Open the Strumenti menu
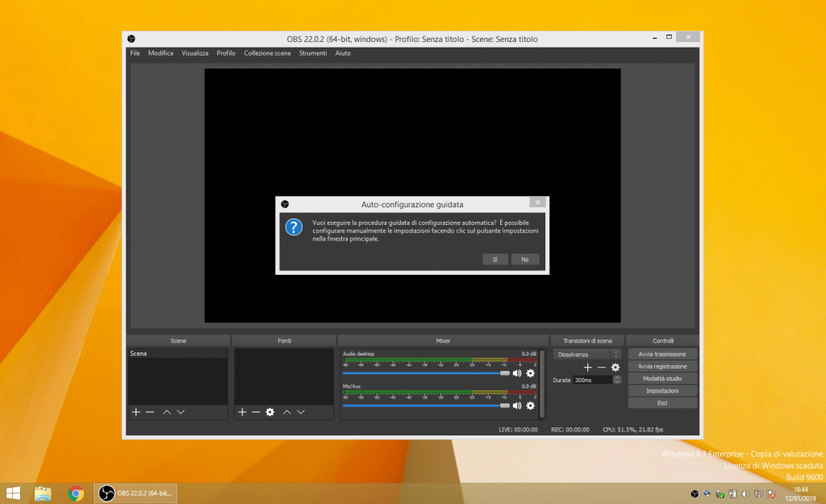 point(313,53)
